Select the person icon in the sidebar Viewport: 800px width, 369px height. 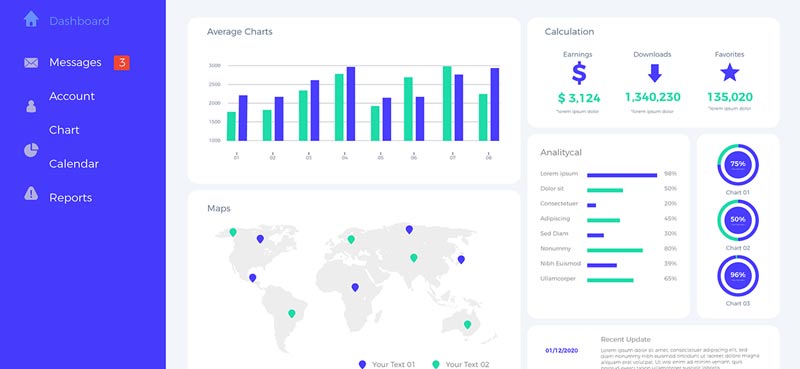(31, 106)
